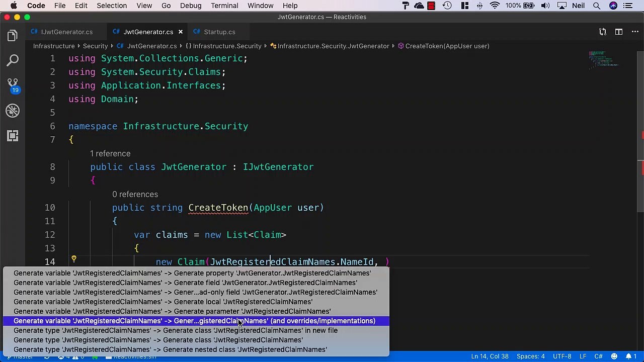This screenshot has height=362, width=644.
Task: Click the JwtGenerator.cs file breadcrumb
Action: (x=147, y=46)
